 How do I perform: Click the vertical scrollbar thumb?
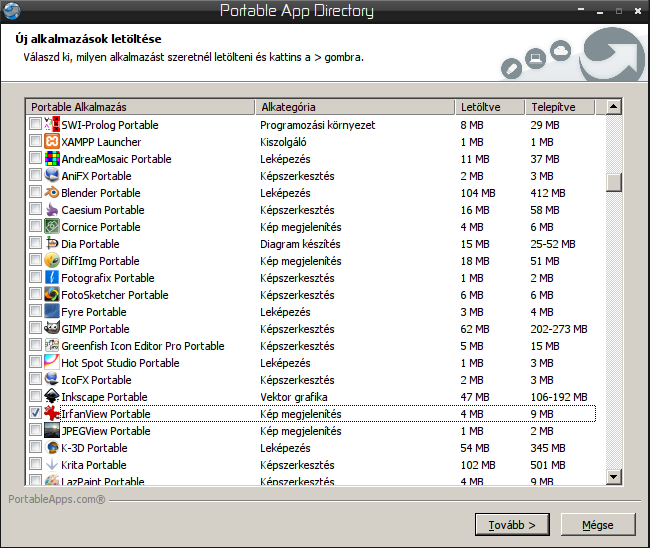[x=614, y=182]
